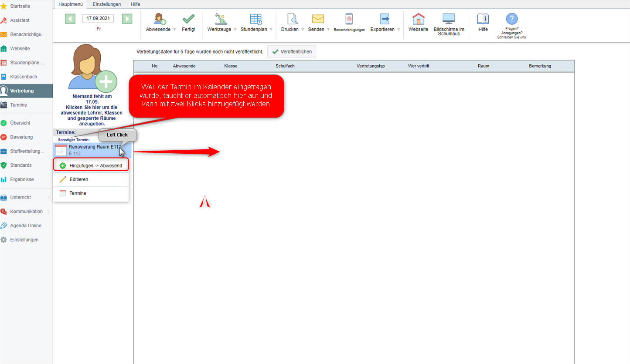Open the Webseite house icon in the toolbar
630x364 pixels.
(418, 19)
